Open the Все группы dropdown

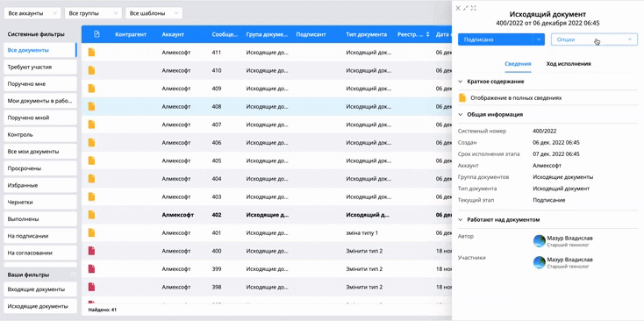point(93,13)
